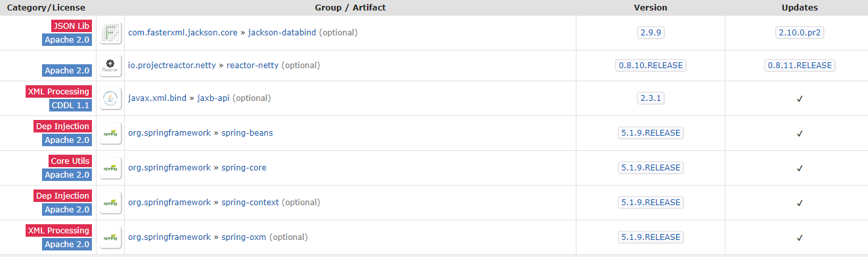Viewport: 868px width, 257px height.
Task: Click the spring-beans Spring logo icon
Action: (x=110, y=133)
